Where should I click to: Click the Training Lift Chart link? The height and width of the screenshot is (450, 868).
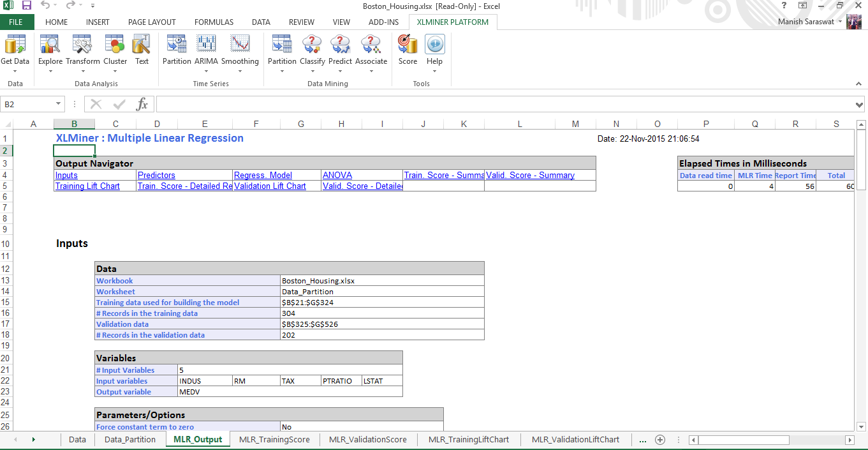87,186
